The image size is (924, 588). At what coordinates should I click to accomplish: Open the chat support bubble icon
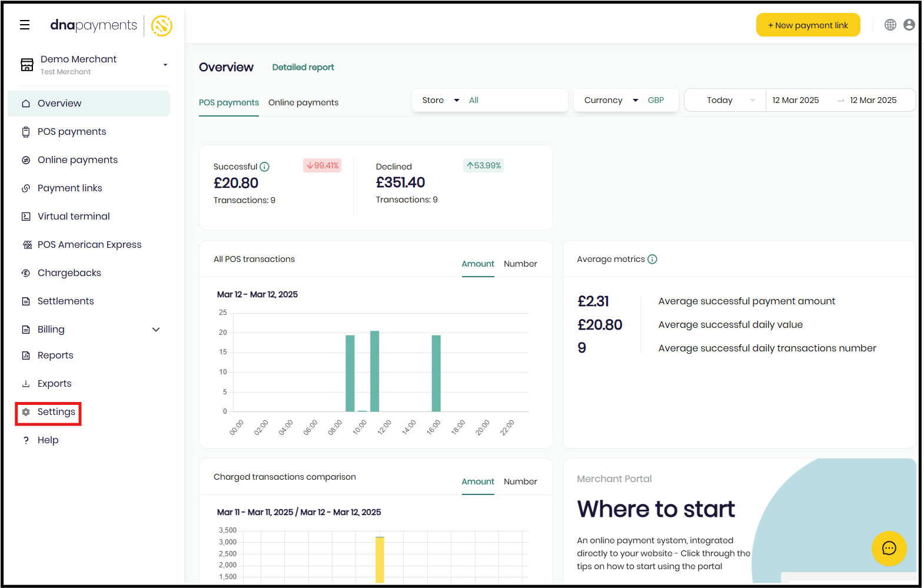click(889, 549)
